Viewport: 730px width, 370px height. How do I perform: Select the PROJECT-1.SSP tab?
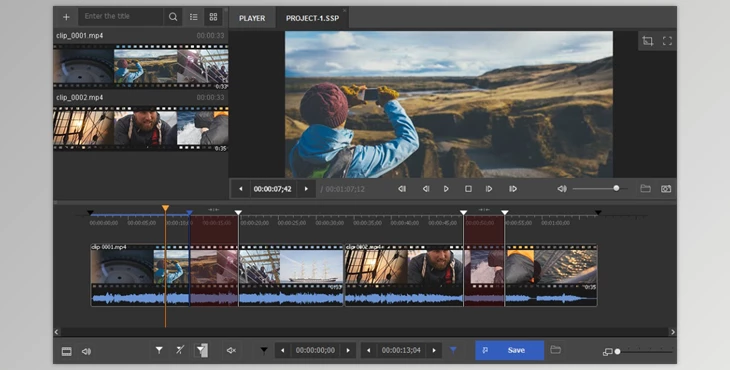(x=312, y=18)
